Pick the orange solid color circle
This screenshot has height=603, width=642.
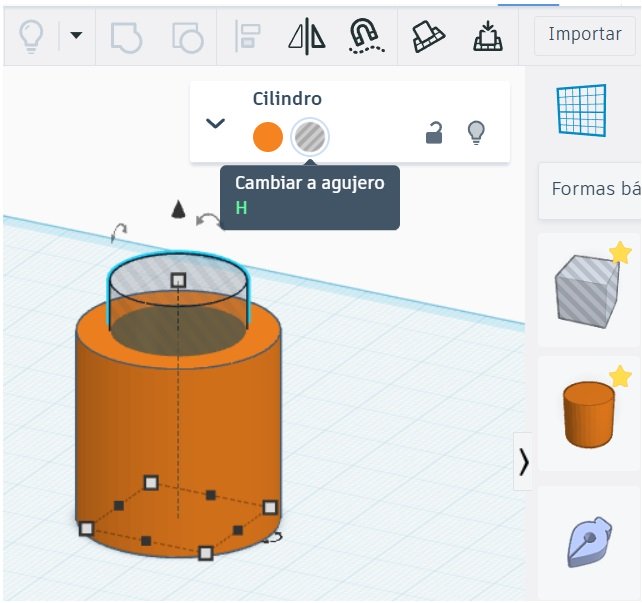[x=268, y=136]
